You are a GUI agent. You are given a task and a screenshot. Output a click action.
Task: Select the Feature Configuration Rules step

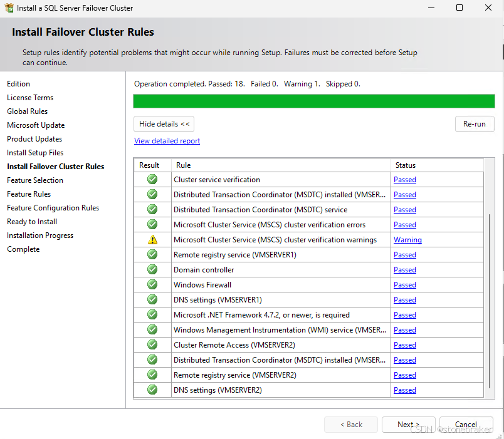pyautogui.click(x=53, y=208)
